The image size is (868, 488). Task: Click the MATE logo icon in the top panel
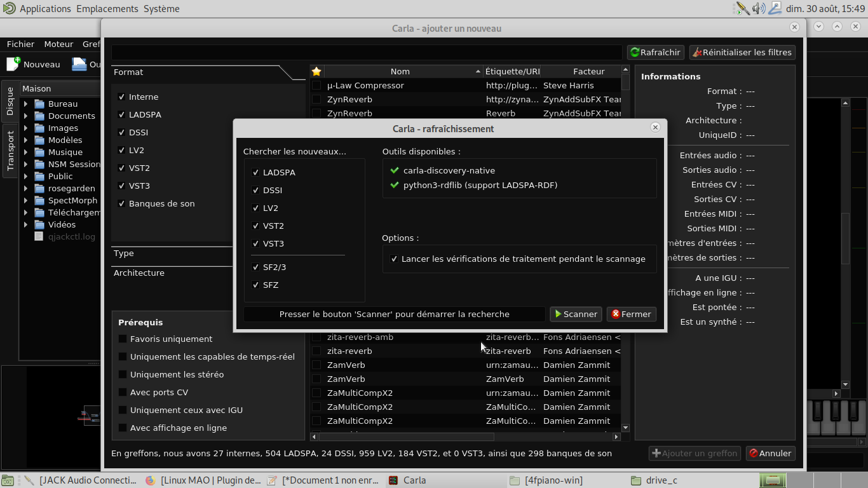coord(9,8)
